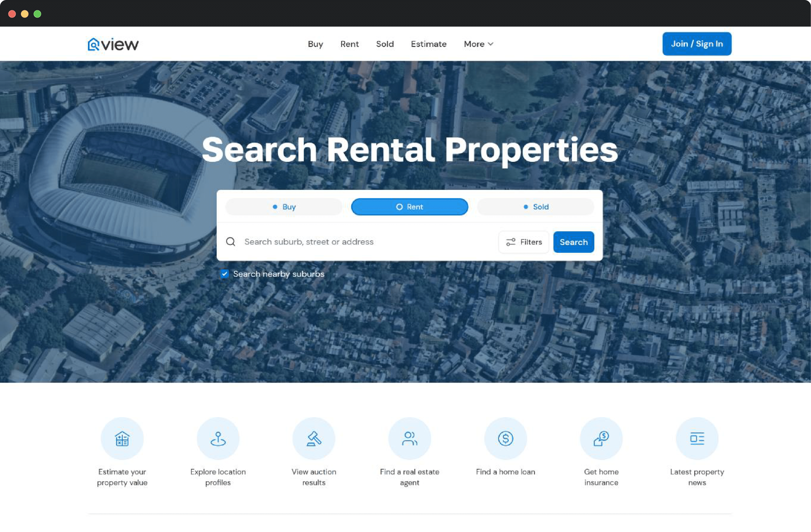Open Sold in the top navigation
This screenshot has width=811, height=532.
(x=385, y=44)
